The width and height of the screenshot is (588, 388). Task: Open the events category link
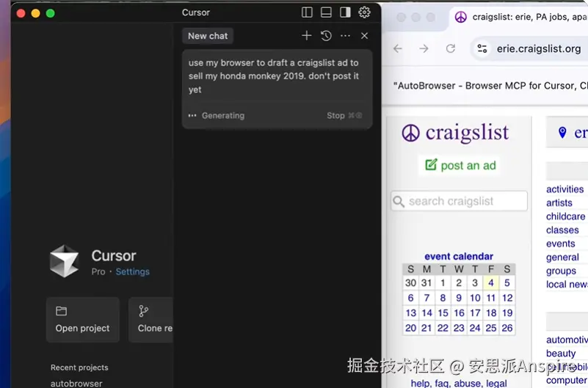(x=561, y=244)
